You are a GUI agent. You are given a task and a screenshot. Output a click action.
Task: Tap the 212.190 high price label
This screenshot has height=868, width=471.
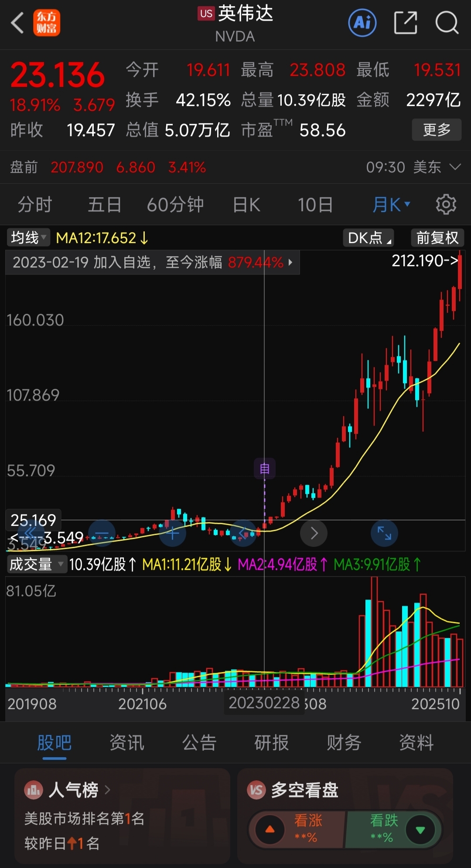[425, 261]
